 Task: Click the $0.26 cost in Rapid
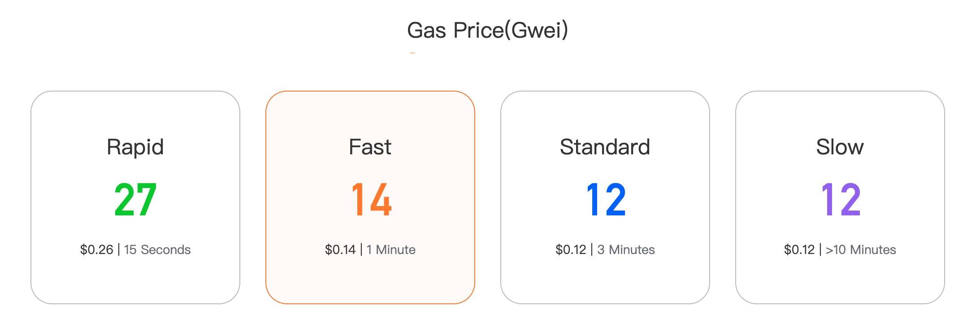pos(97,250)
